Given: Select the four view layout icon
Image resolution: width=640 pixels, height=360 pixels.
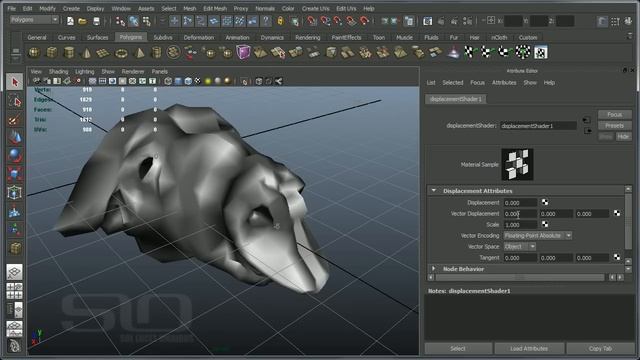Looking at the screenshot, I should click(14, 291).
